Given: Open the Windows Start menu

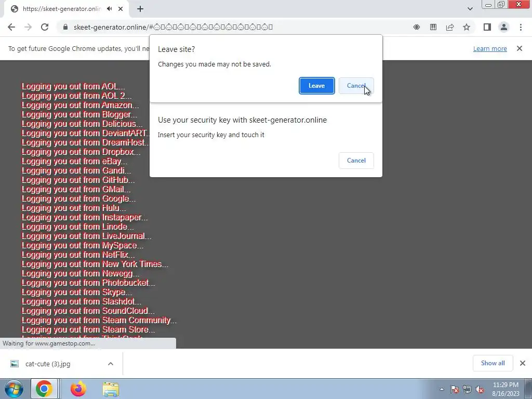Looking at the screenshot, I should [14, 389].
